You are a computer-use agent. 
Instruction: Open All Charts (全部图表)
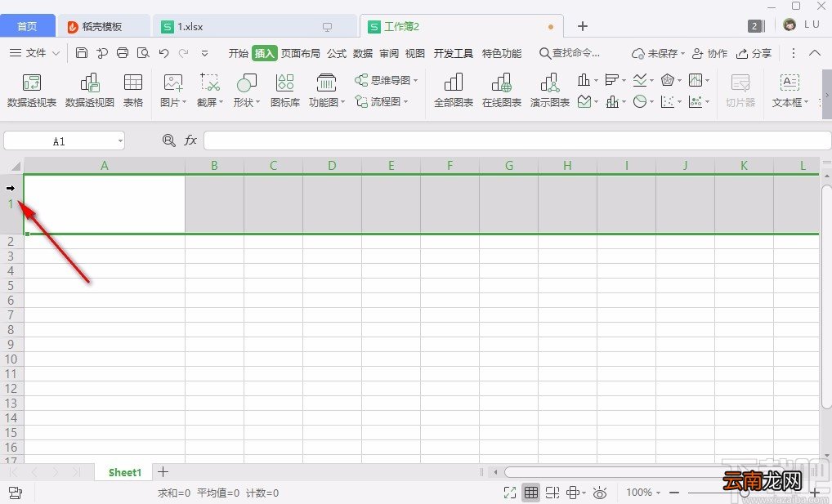click(x=454, y=91)
